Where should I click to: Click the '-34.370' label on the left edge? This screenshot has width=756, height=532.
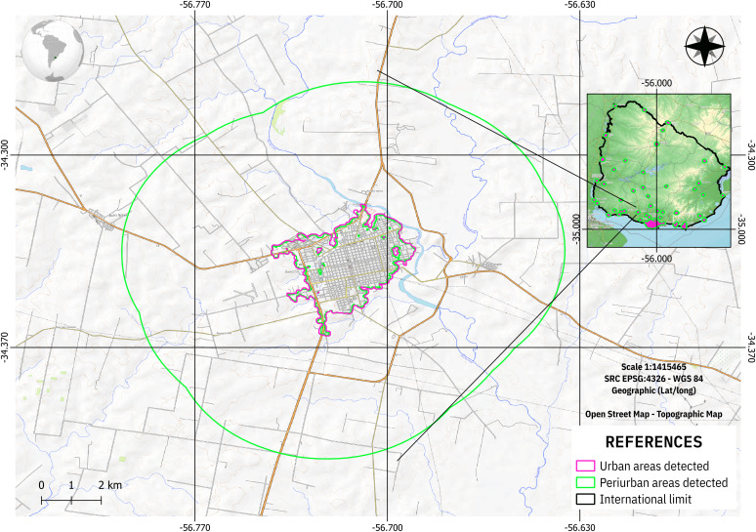pos(5,347)
